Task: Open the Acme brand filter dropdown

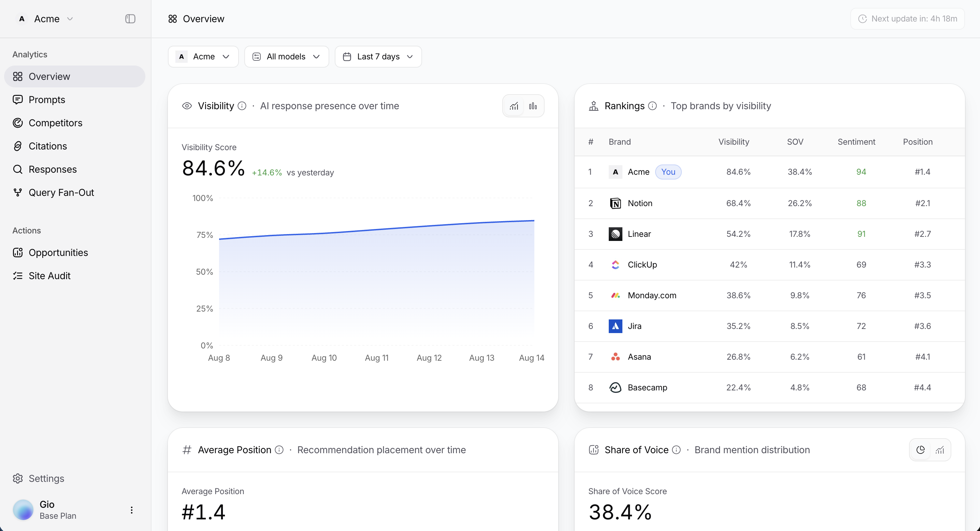Action: (203, 57)
